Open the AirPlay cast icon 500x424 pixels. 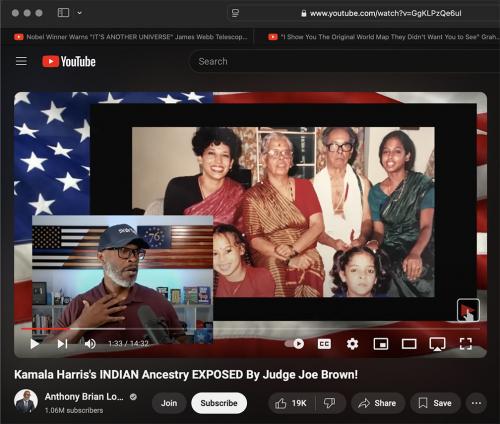[x=437, y=344]
